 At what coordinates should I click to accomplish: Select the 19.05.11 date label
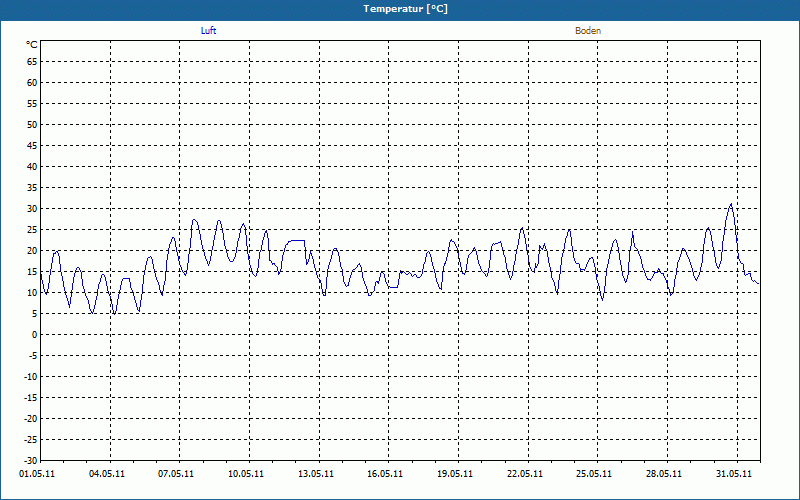pos(455,473)
